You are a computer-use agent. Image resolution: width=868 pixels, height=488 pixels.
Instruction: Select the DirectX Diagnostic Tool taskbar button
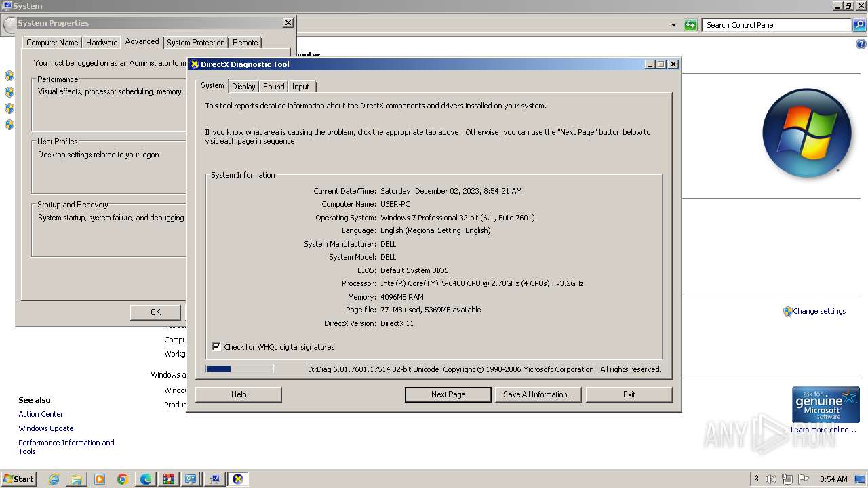237,479
